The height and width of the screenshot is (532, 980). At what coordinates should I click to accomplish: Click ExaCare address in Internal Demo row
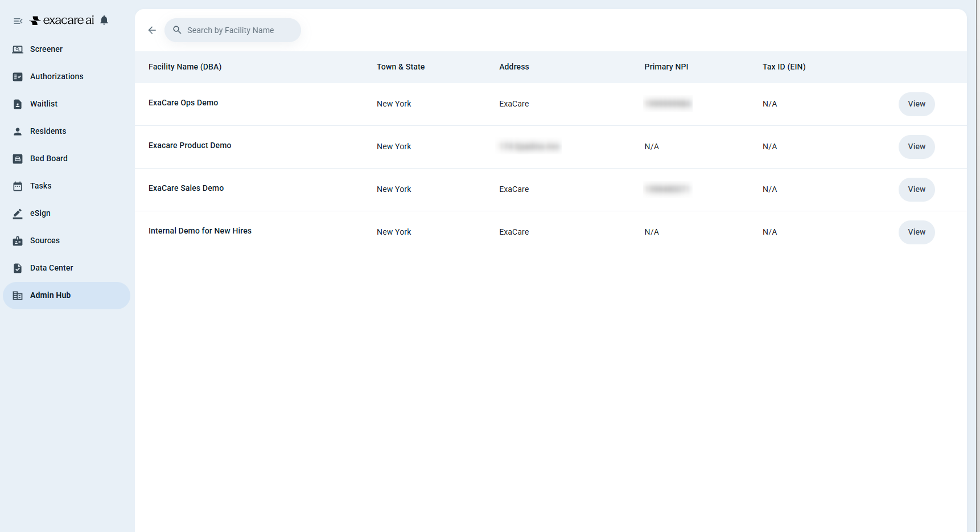(x=514, y=232)
